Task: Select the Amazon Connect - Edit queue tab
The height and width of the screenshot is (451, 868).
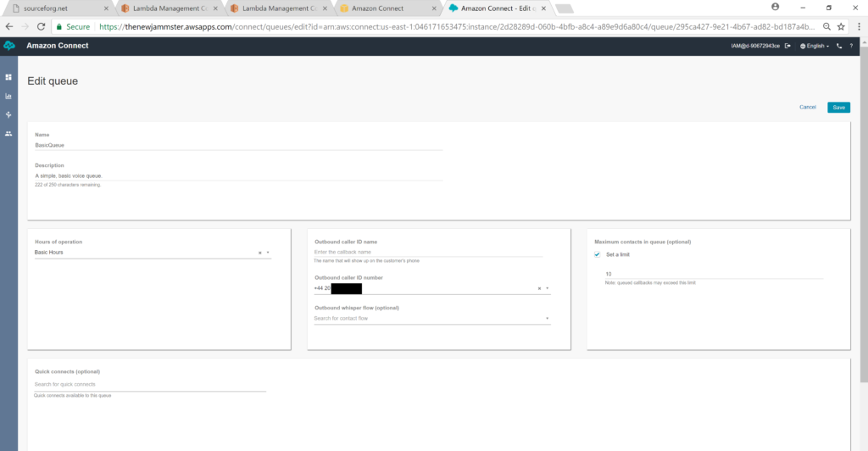Action: click(x=498, y=8)
